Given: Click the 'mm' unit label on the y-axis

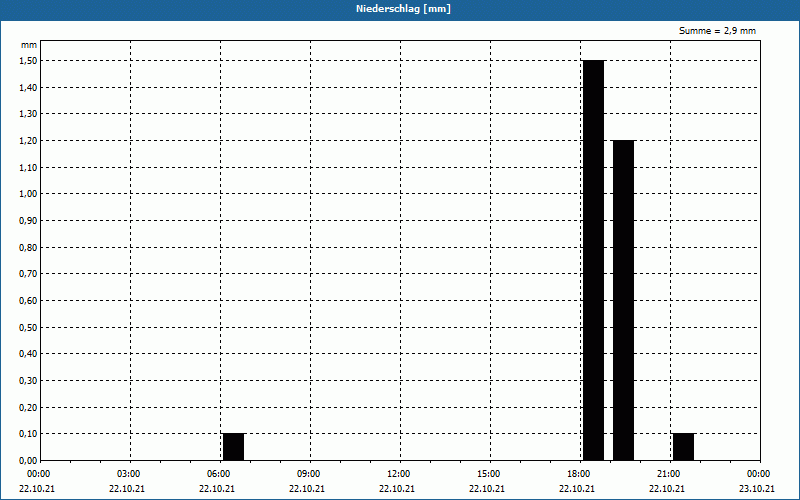Looking at the screenshot, I should 29,45.
